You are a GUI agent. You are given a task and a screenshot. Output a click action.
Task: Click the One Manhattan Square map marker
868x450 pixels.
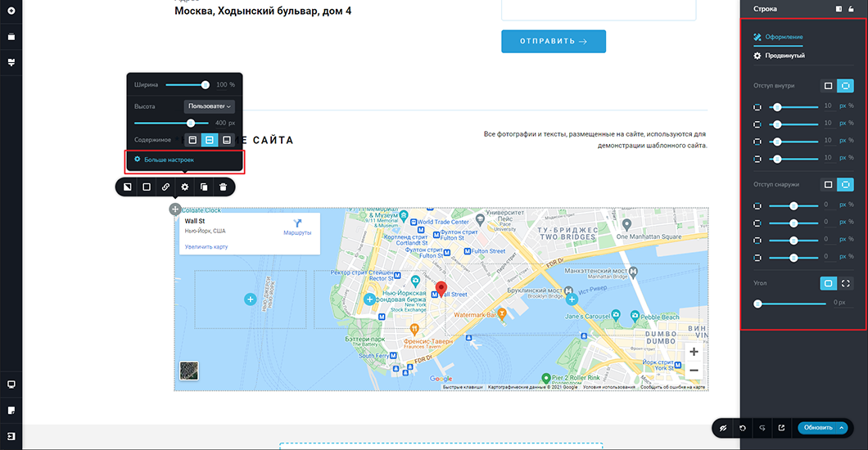pyautogui.click(x=626, y=224)
